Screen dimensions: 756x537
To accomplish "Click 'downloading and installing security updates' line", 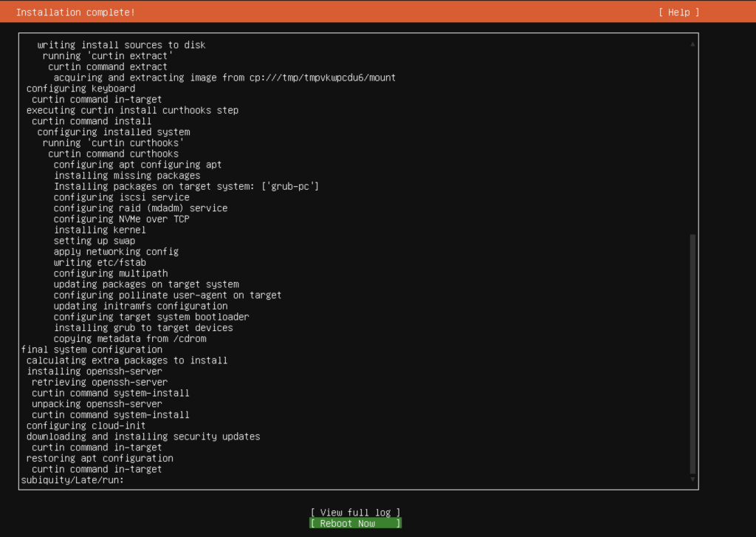I will pyautogui.click(x=143, y=437).
